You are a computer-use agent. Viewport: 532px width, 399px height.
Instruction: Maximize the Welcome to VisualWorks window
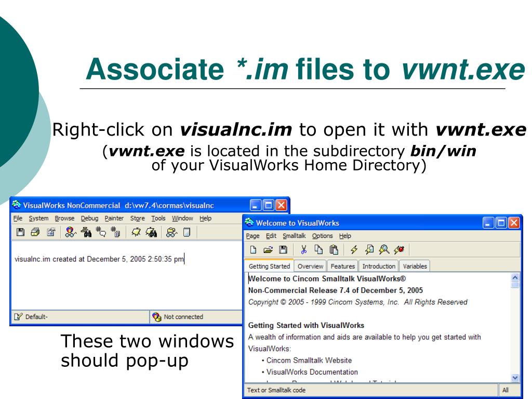click(x=501, y=222)
